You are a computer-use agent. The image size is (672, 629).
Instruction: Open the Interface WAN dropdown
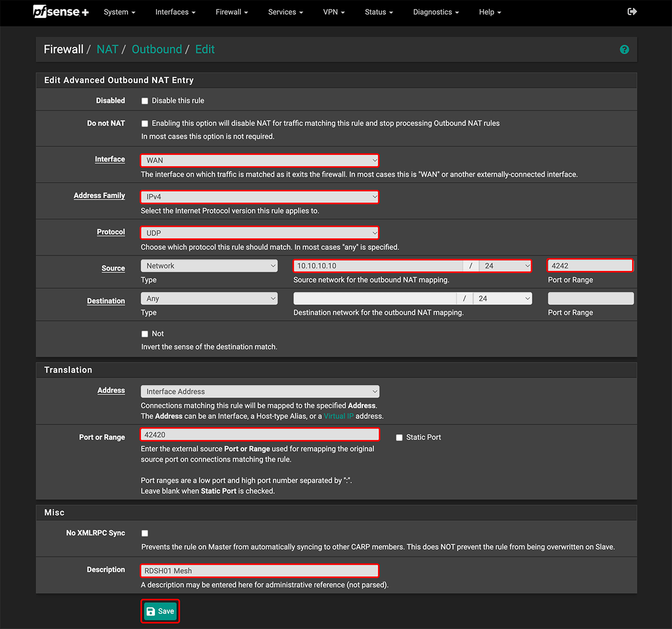(x=259, y=160)
